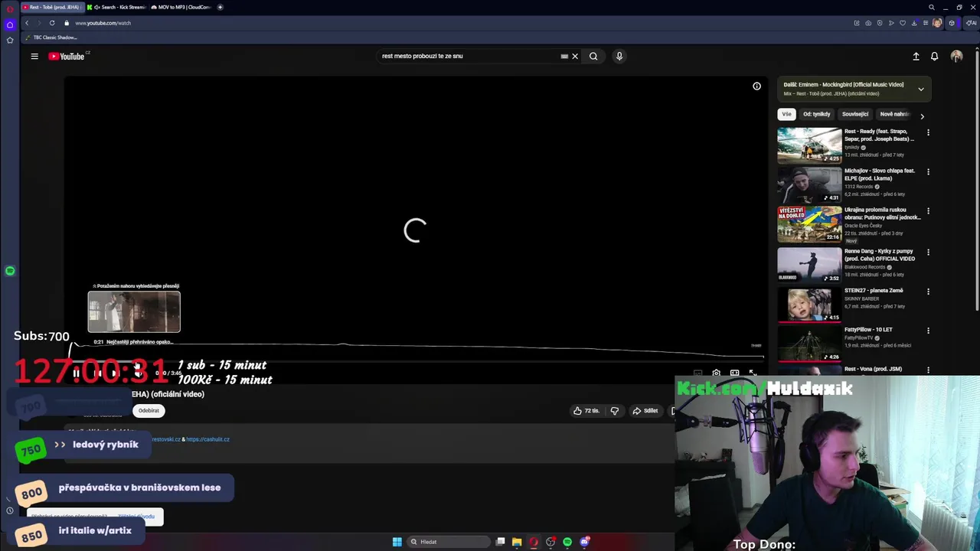Open options for Ukrajina prolomila video
The height and width of the screenshot is (551, 980).
coord(928,211)
